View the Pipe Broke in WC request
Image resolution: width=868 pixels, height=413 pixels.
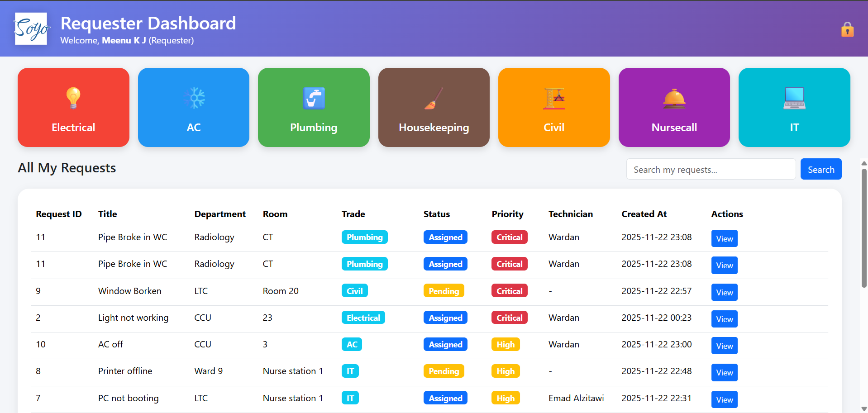coord(724,238)
